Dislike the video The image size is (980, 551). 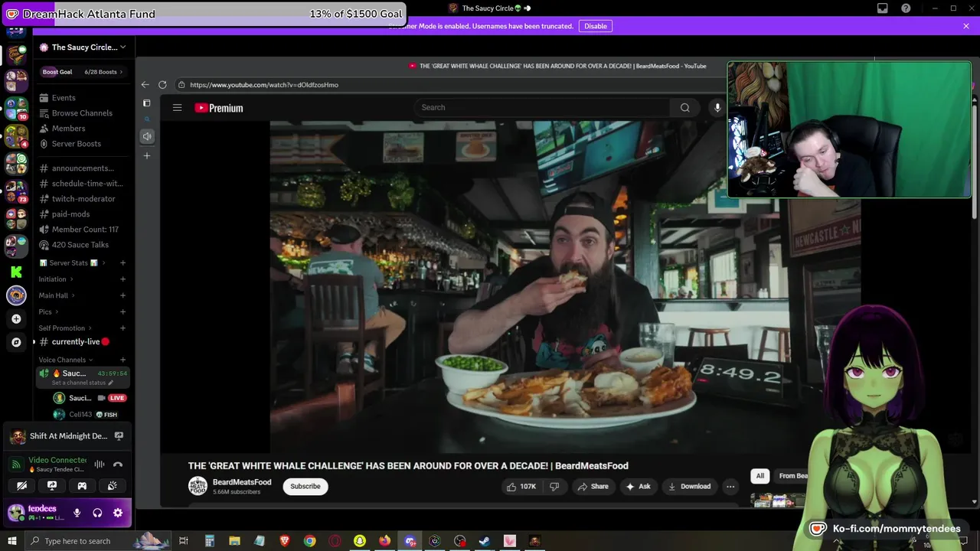(x=554, y=486)
